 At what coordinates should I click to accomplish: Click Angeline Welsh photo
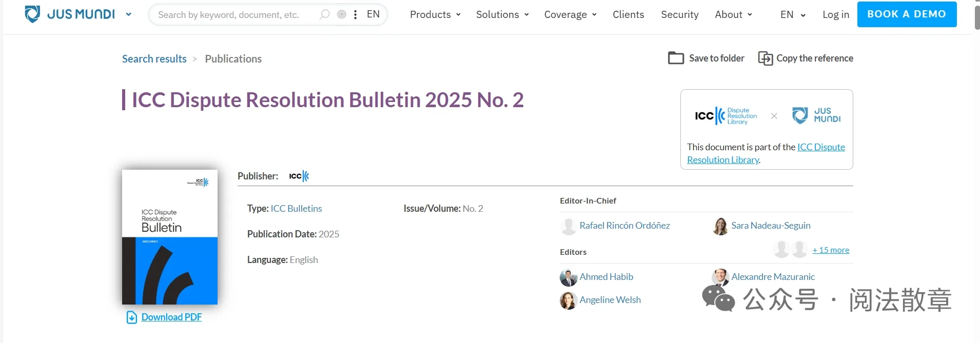tap(569, 300)
